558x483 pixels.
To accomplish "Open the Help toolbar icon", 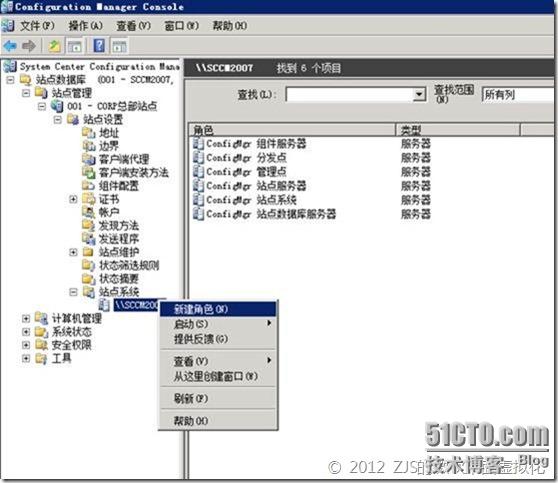I will 99,46.
